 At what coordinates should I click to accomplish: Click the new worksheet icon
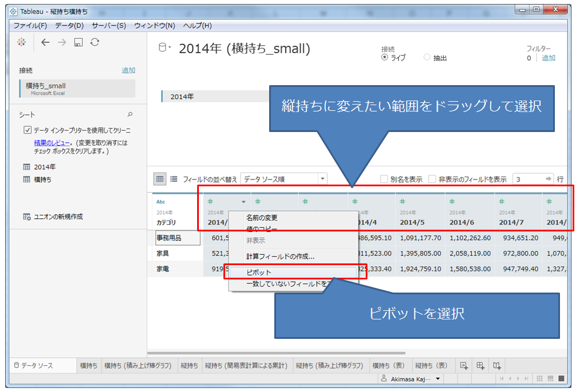coord(464,365)
